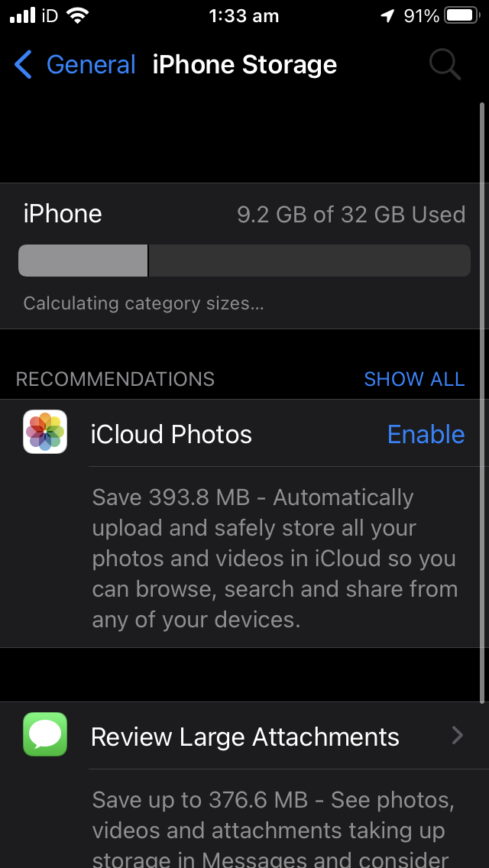The image size is (489, 868).
Task: Open search using the magnifying glass icon
Action: (x=445, y=64)
